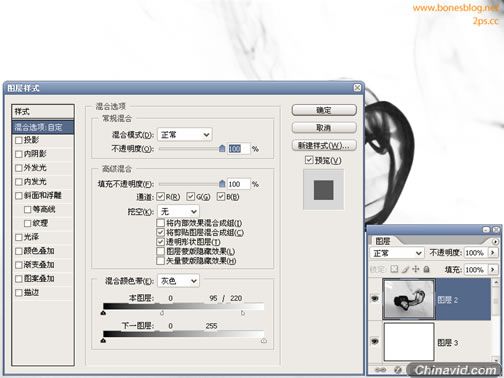The height and width of the screenshot is (378, 504).
Task: Click 下一图层 white point slider handle
Action: pos(264,341)
